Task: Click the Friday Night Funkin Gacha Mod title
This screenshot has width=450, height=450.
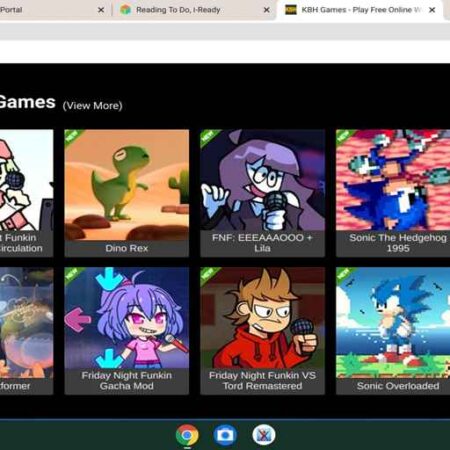Action: click(127, 381)
